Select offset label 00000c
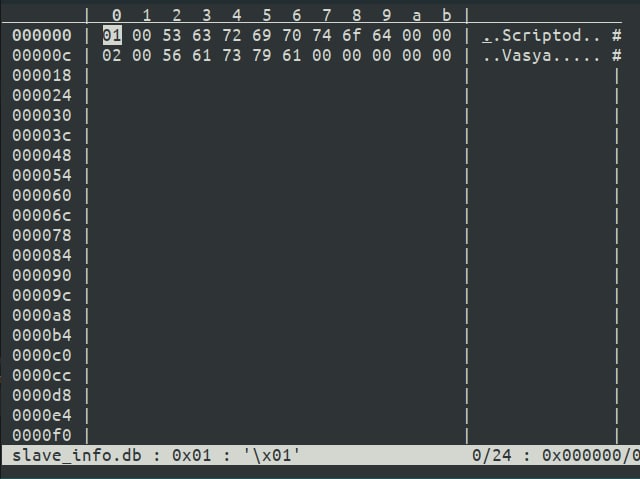The width and height of the screenshot is (640, 479). pyautogui.click(x=42, y=55)
